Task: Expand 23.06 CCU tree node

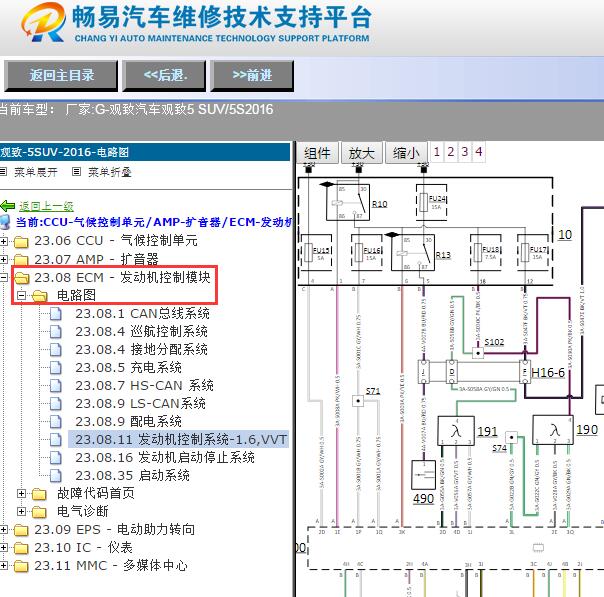Action: [3, 241]
